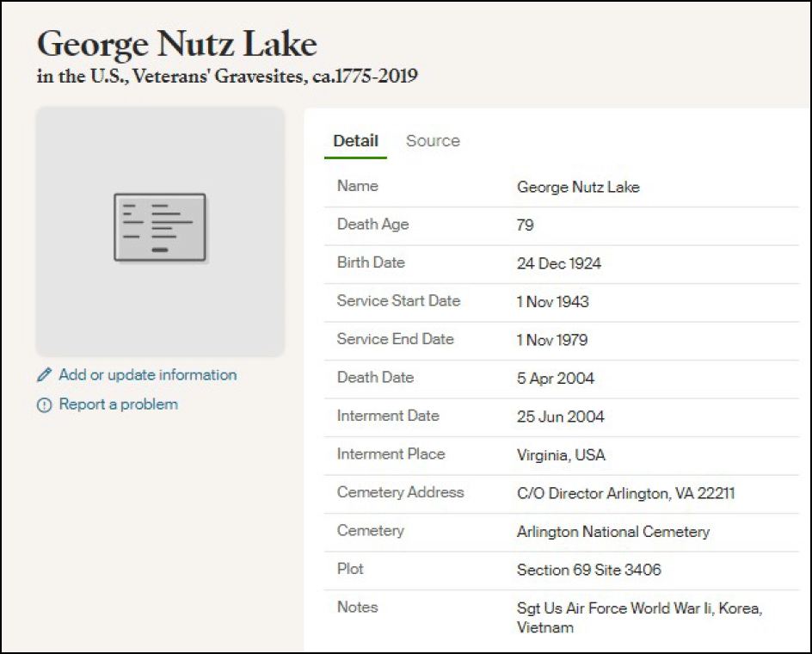This screenshot has width=812, height=654.
Task: Click the record document placeholder icon
Action: 160,228
